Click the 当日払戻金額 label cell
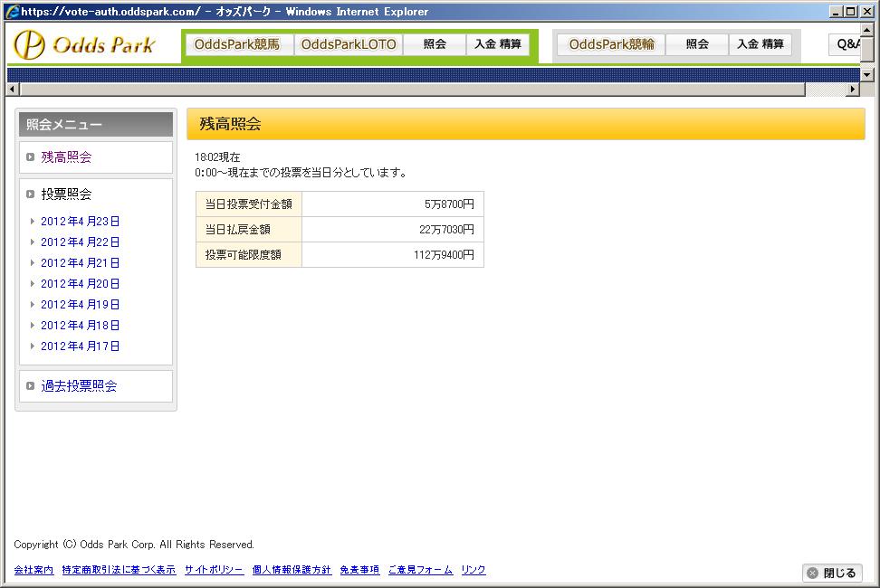Screen dimensions: 880x588 click(249, 229)
